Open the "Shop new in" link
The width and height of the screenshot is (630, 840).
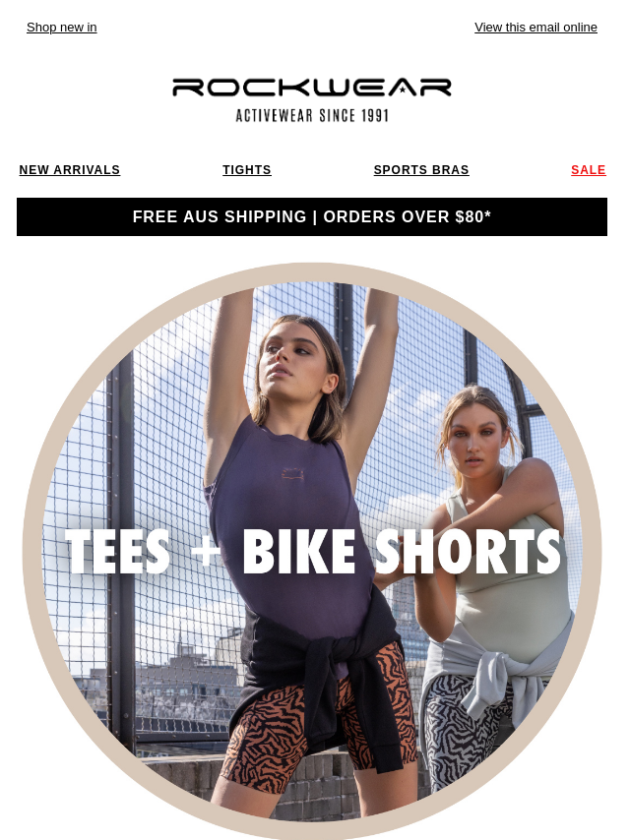tap(62, 28)
